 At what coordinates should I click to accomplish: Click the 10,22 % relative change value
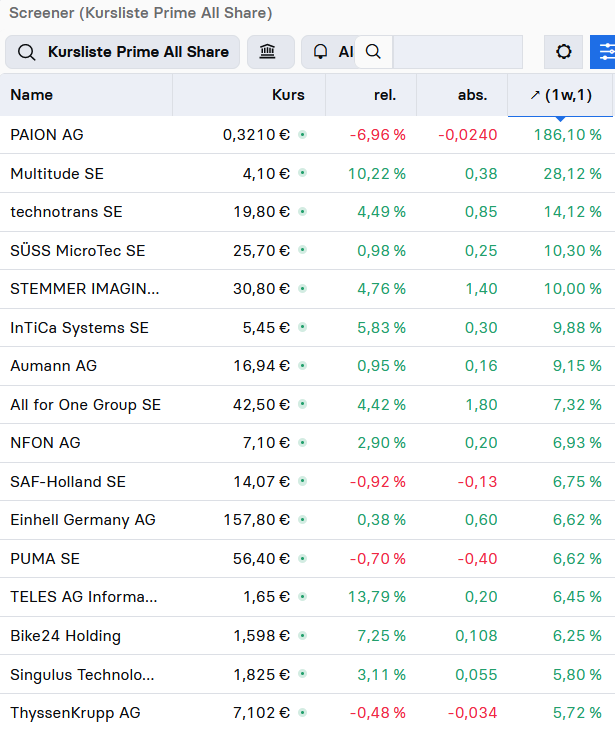[377, 173]
